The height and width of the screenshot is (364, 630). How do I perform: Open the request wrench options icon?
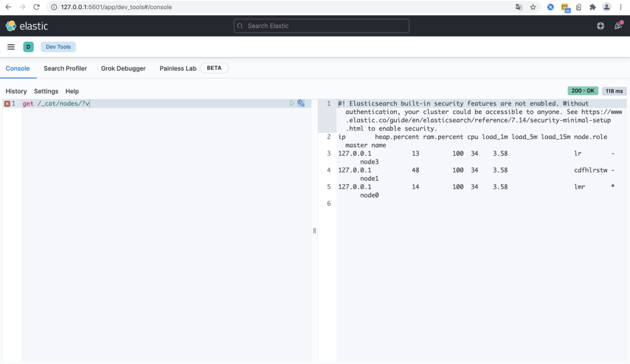pos(301,103)
